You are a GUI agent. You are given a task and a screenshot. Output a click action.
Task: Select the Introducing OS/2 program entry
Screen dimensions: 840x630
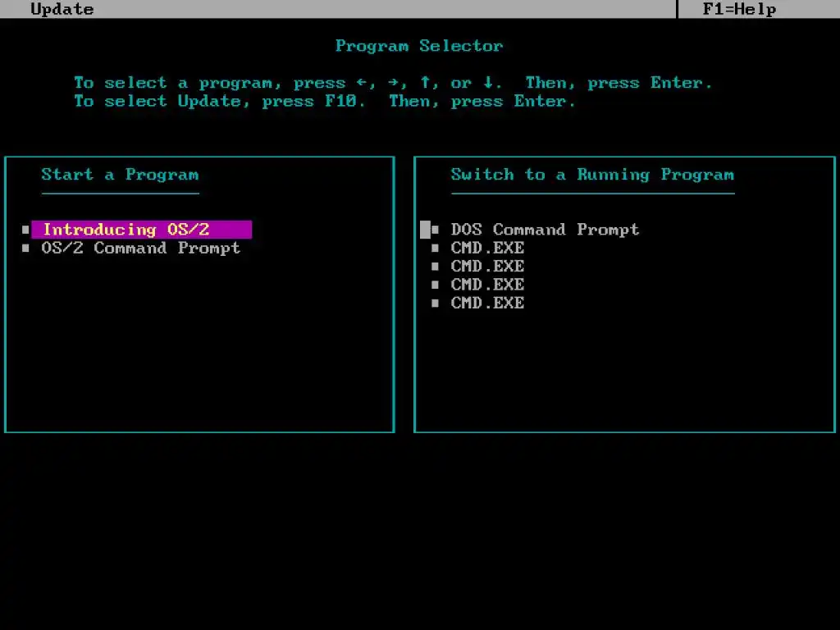pyautogui.click(x=141, y=230)
